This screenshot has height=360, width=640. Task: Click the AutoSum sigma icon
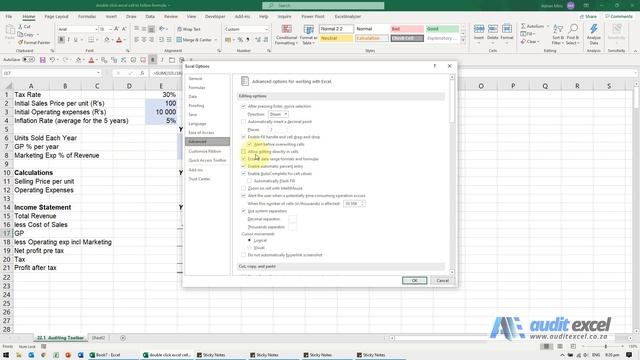523,26
